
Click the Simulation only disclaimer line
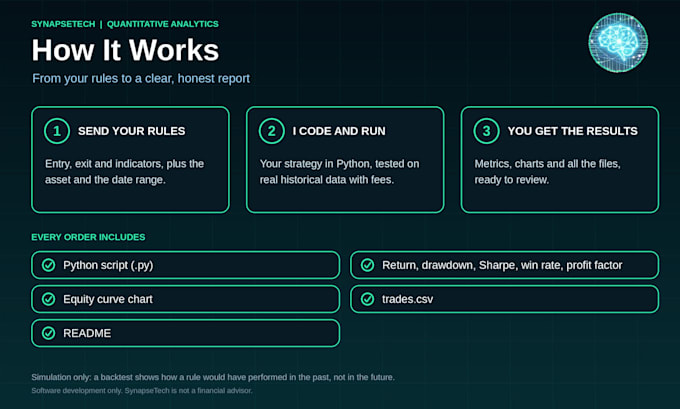coord(213,377)
